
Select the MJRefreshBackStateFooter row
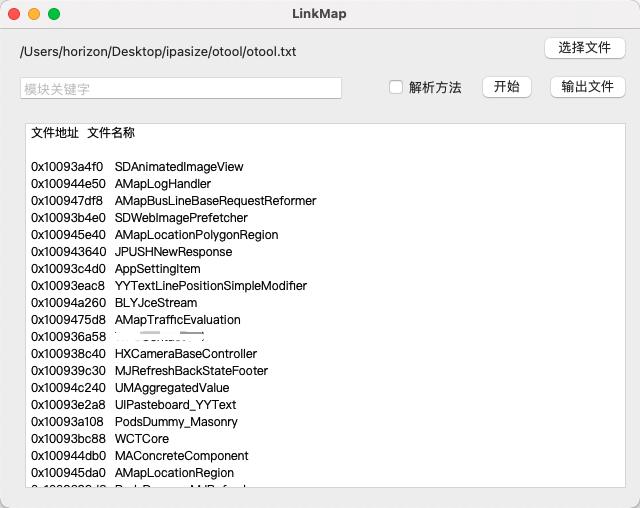click(x=150, y=371)
